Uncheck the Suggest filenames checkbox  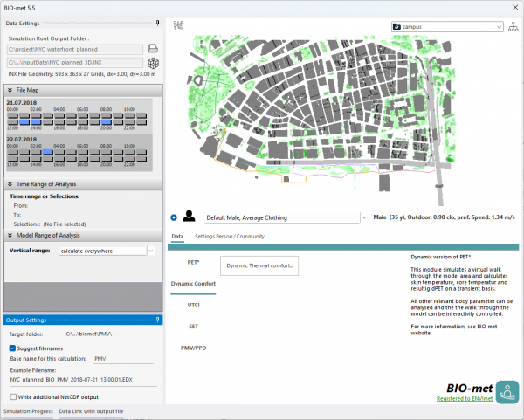tap(12, 348)
